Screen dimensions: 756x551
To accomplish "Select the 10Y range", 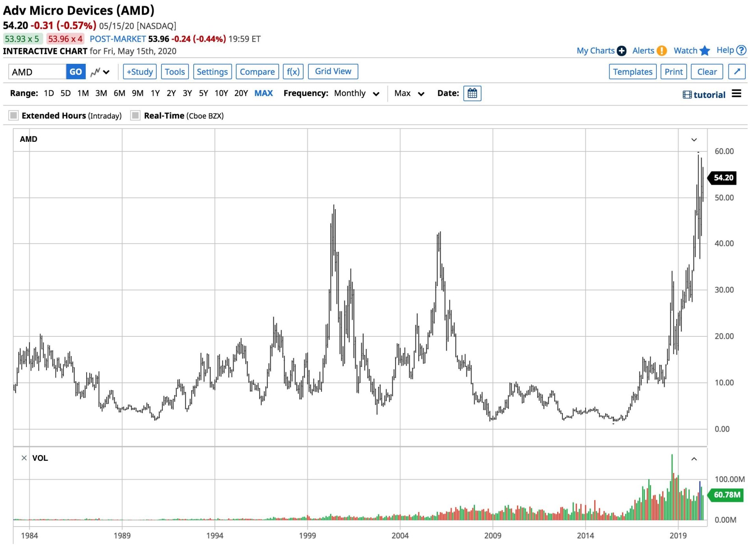I will [x=221, y=93].
